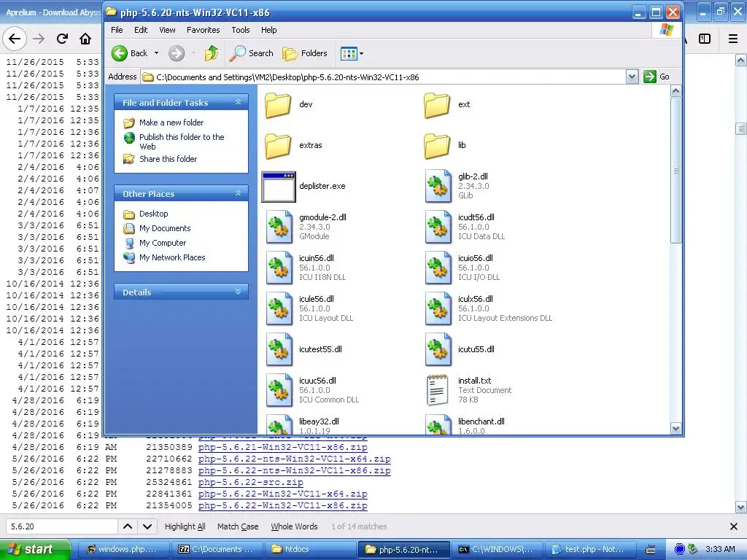The height and width of the screenshot is (560, 747).
Task: Switch to htdocs taskbar window
Action: tap(309, 550)
